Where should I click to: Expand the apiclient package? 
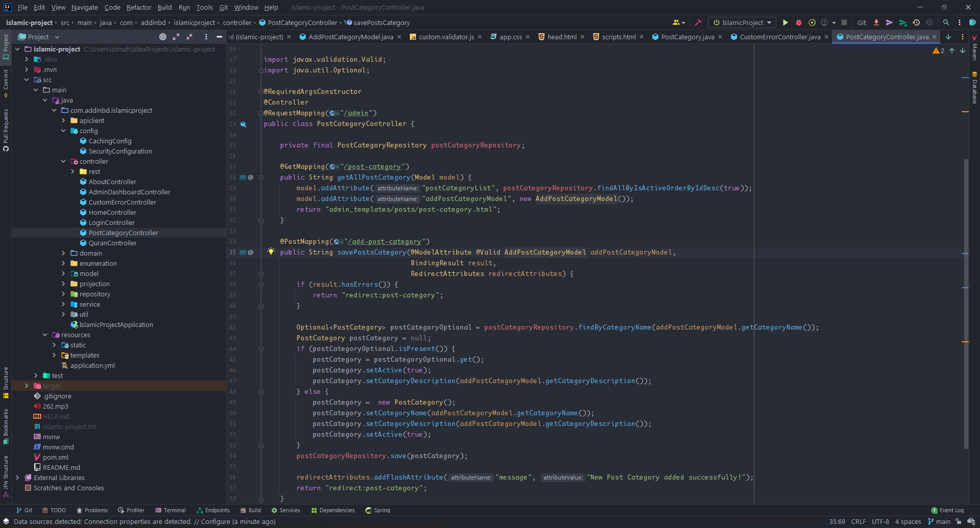point(63,120)
